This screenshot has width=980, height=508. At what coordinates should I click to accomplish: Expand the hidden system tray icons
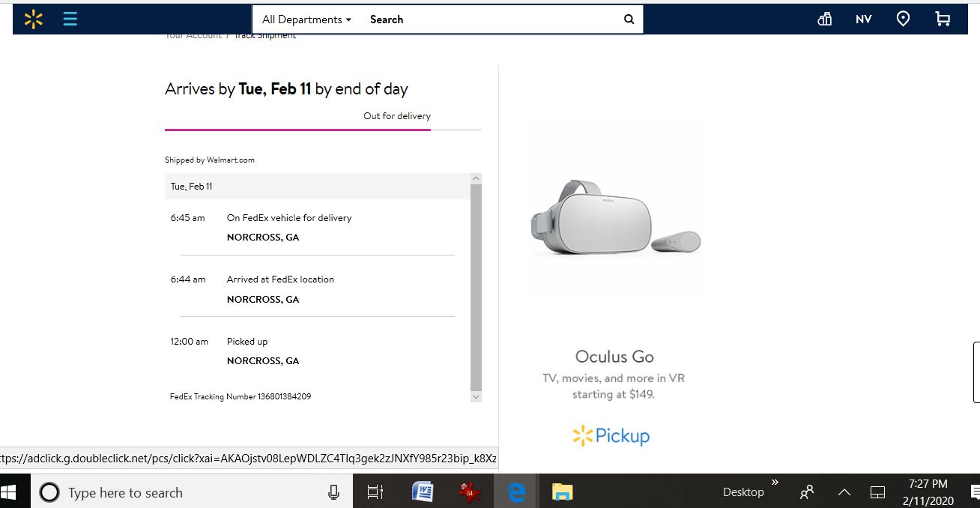(x=844, y=492)
